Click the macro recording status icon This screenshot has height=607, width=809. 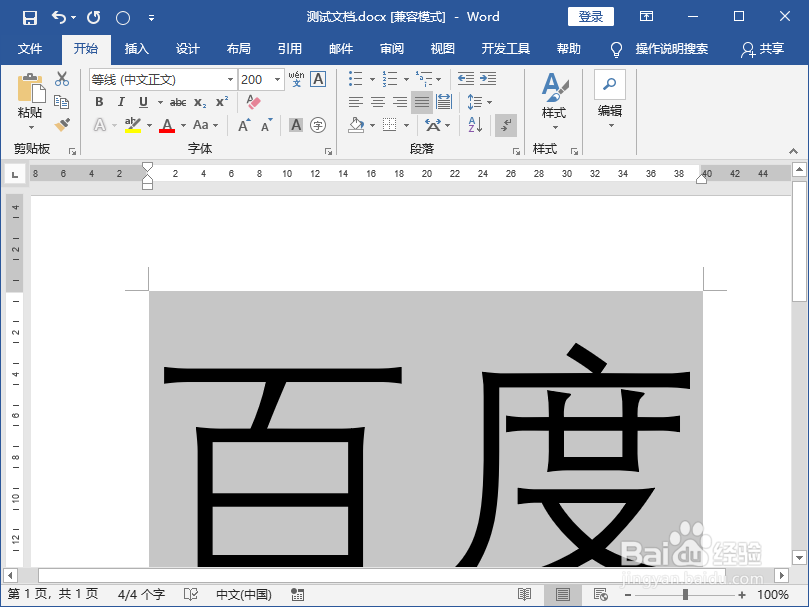coord(298,595)
